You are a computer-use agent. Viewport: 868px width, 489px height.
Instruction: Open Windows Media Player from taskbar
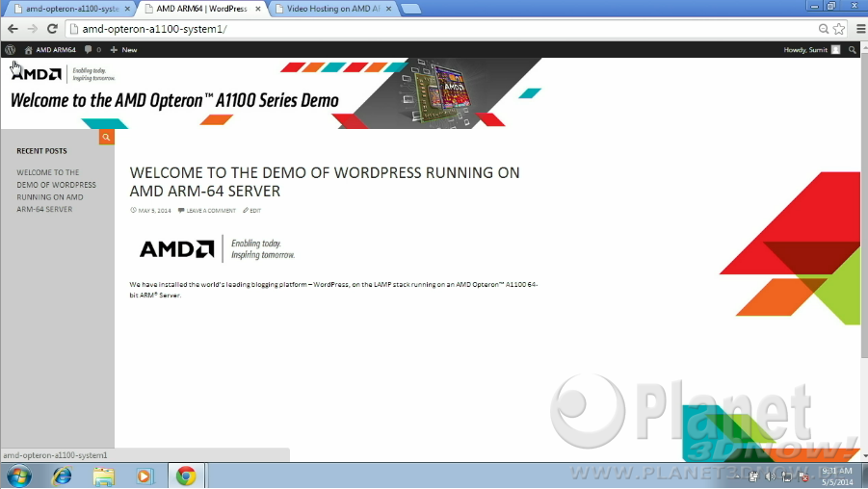click(x=144, y=476)
